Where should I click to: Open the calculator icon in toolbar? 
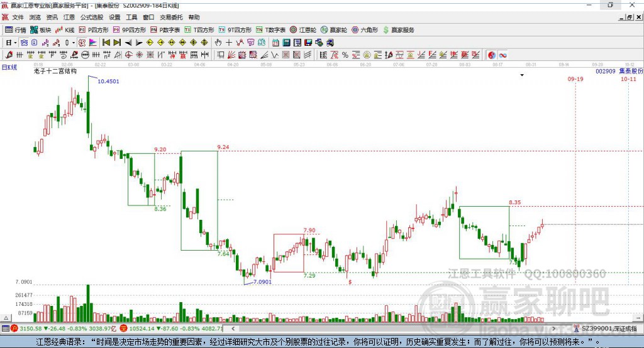[286, 43]
